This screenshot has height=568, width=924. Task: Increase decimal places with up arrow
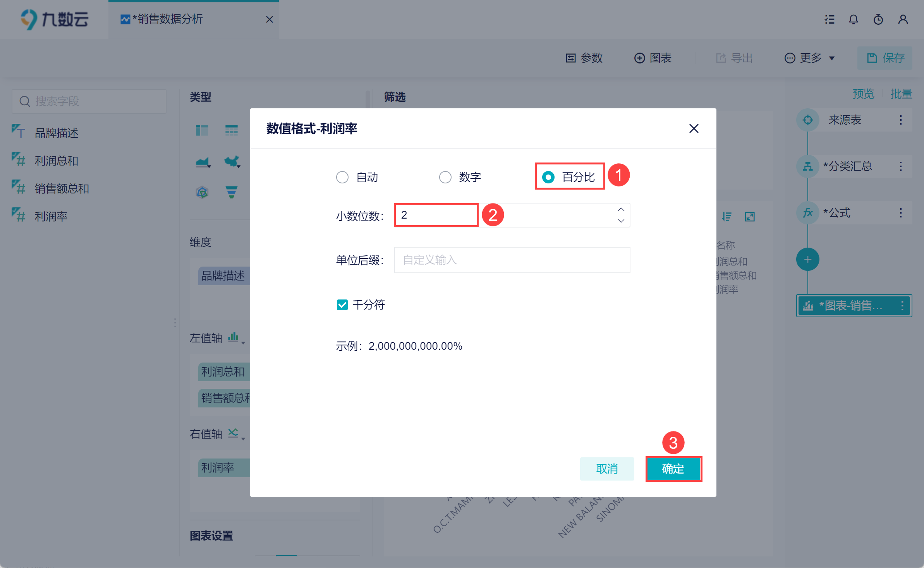621,209
